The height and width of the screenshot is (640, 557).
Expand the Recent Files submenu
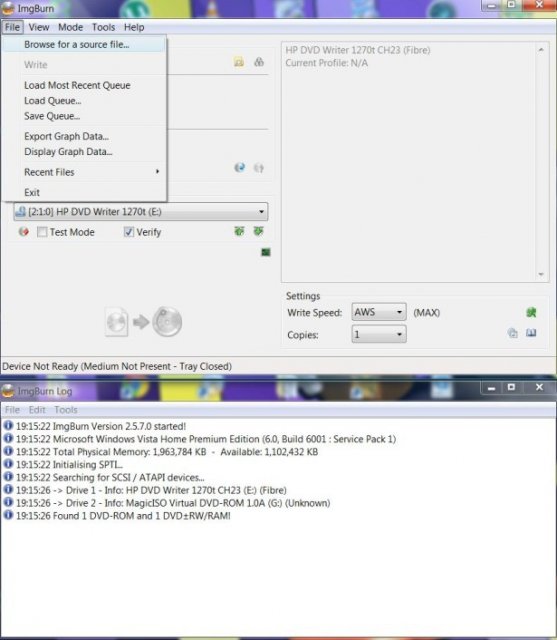(x=84, y=172)
